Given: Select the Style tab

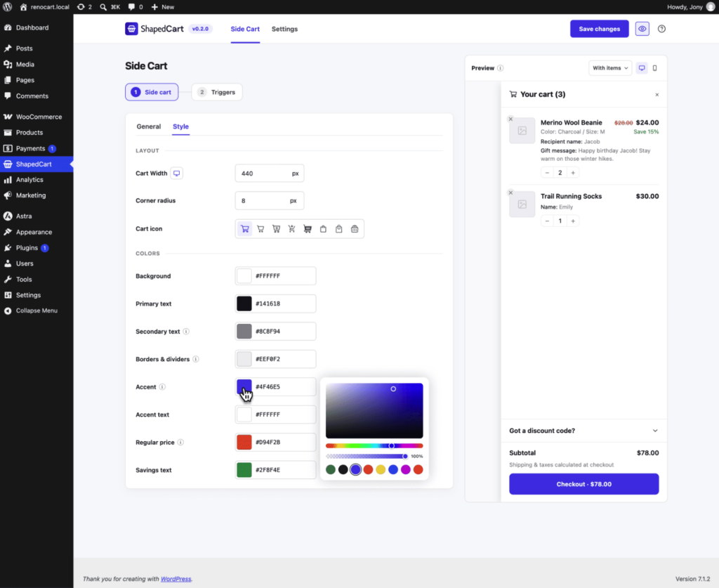Looking at the screenshot, I should [x=180, y=126].
